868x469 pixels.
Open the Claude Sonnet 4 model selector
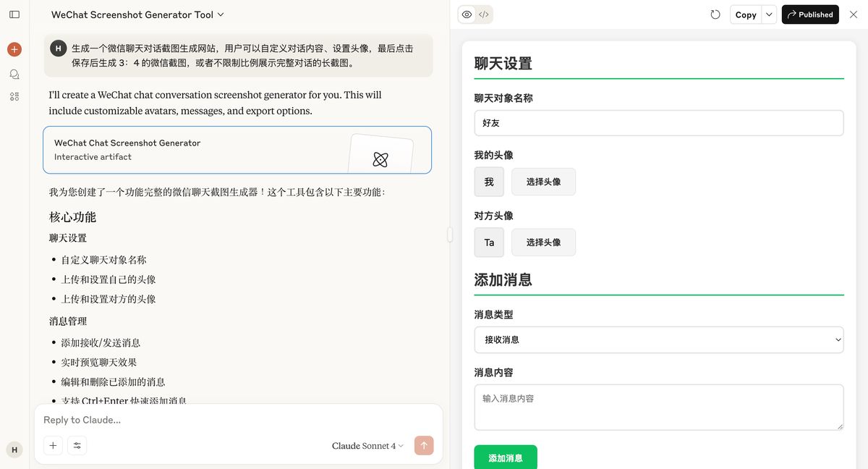click(367, 446)
